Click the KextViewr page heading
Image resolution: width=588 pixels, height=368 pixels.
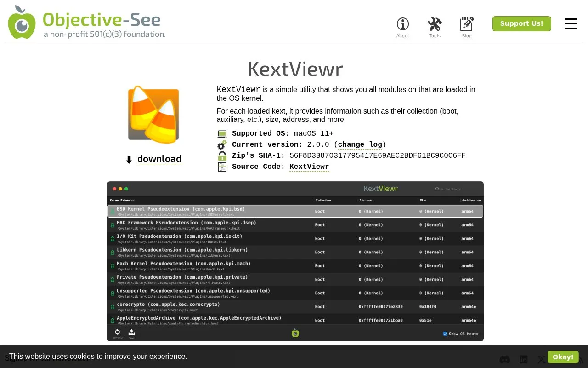point(295,69)
